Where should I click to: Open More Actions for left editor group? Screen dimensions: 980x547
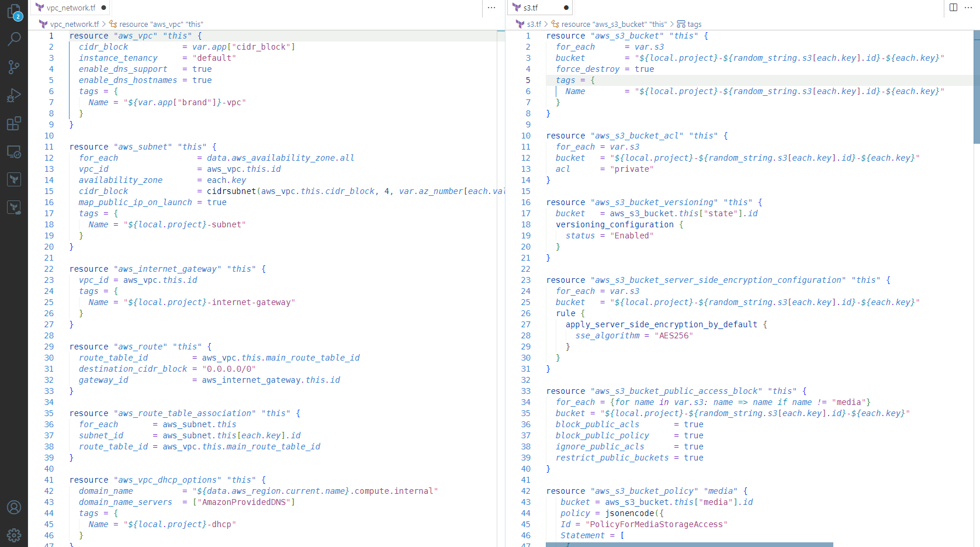[491, 8]
